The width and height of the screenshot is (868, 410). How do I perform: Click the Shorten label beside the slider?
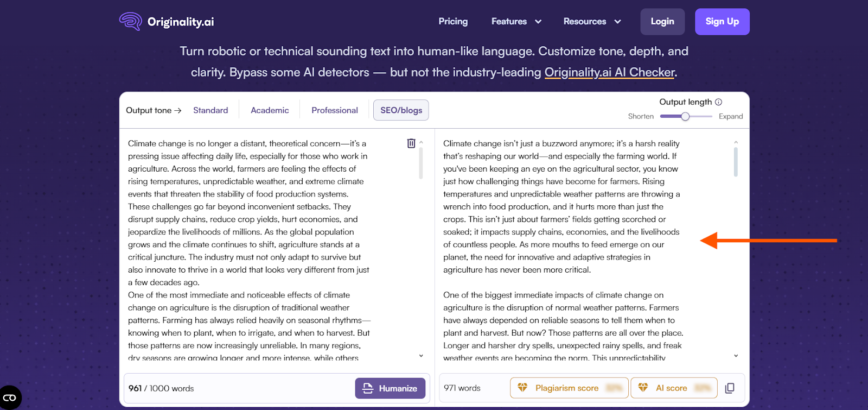[x=641, y=116]
